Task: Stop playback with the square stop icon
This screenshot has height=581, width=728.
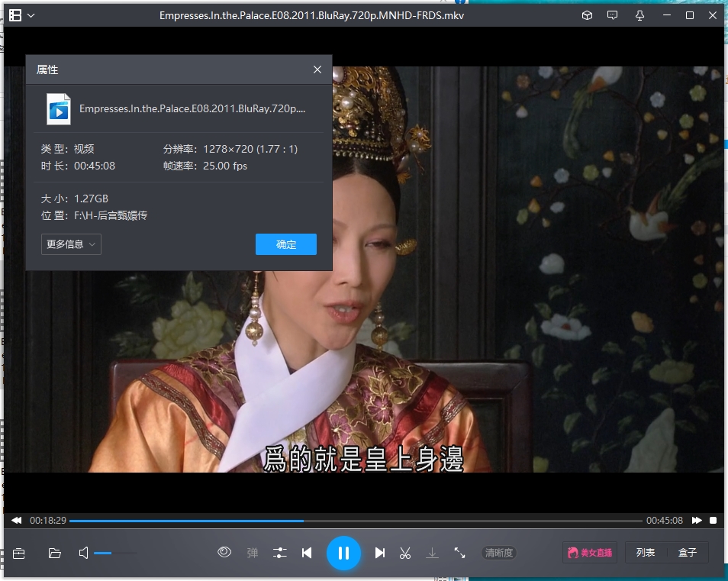Action: pos(714,520)
